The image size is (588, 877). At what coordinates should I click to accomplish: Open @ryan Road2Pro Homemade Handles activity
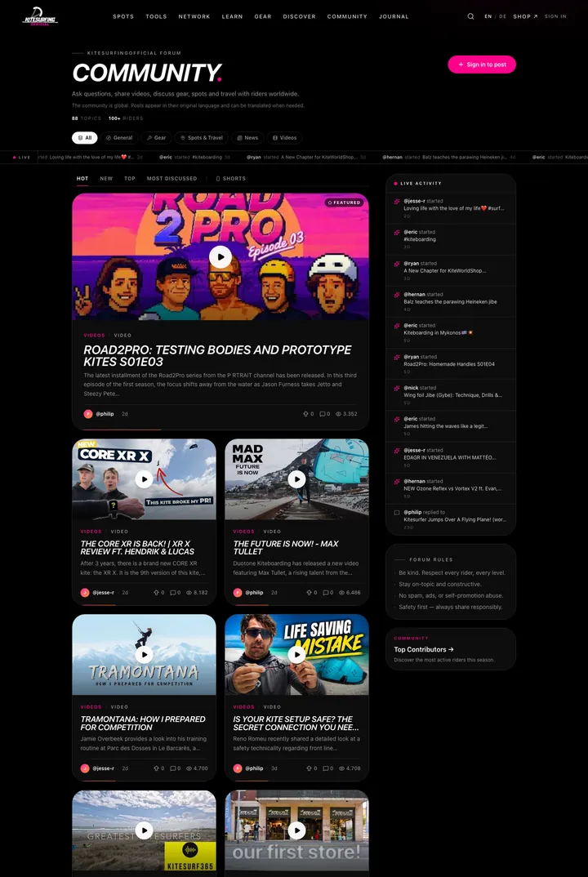[450, 364]
